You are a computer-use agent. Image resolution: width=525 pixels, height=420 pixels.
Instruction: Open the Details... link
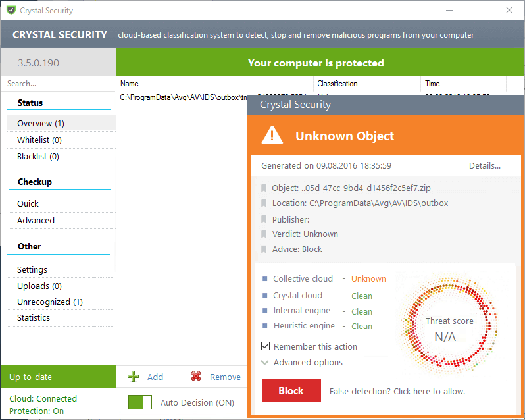484,165
